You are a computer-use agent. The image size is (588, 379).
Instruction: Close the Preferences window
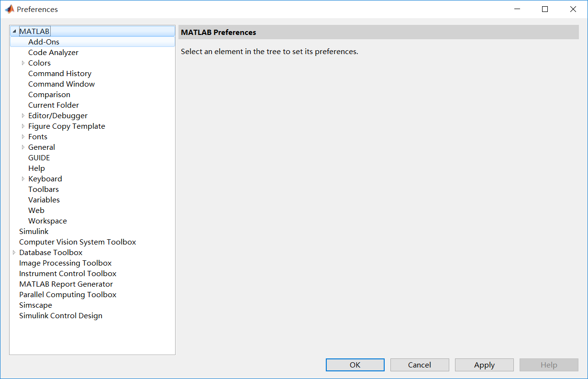click(x=573, y=9)
